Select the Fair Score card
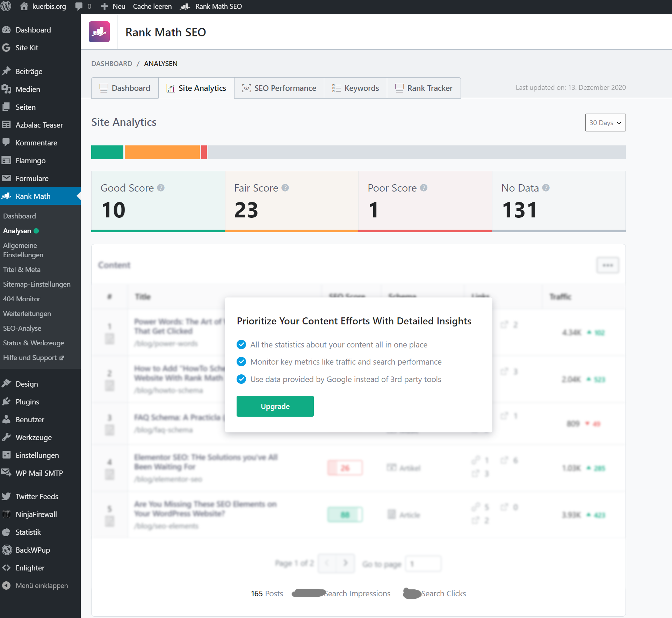Image resolution: width=672 pixels, height=618 pixels. [292, 201]
